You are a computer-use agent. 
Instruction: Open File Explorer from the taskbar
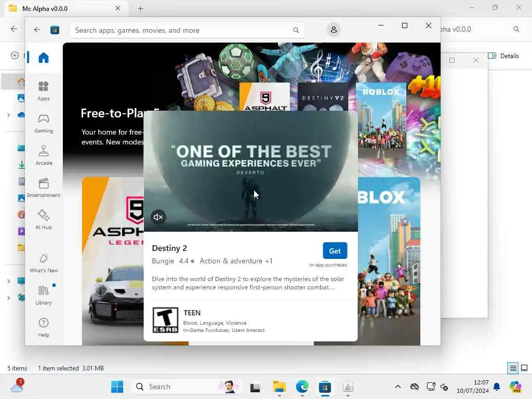point(279,387)
